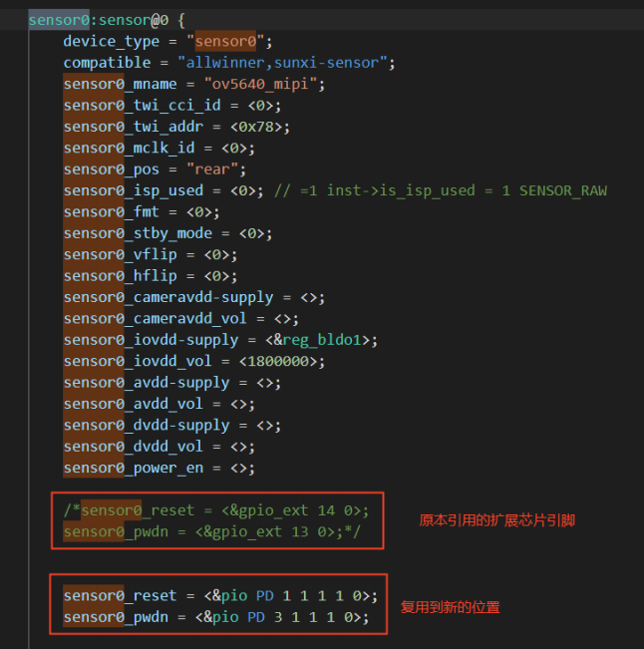Click the sensor0_mclk_id = <0> line
Screen dimensions: 644x649
pos(159,148)
